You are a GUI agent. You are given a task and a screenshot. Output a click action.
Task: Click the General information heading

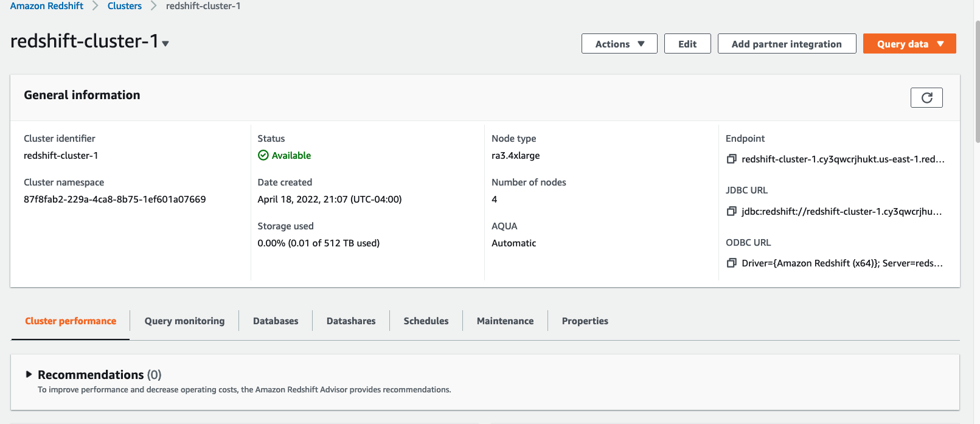click(x=82, y=95)
